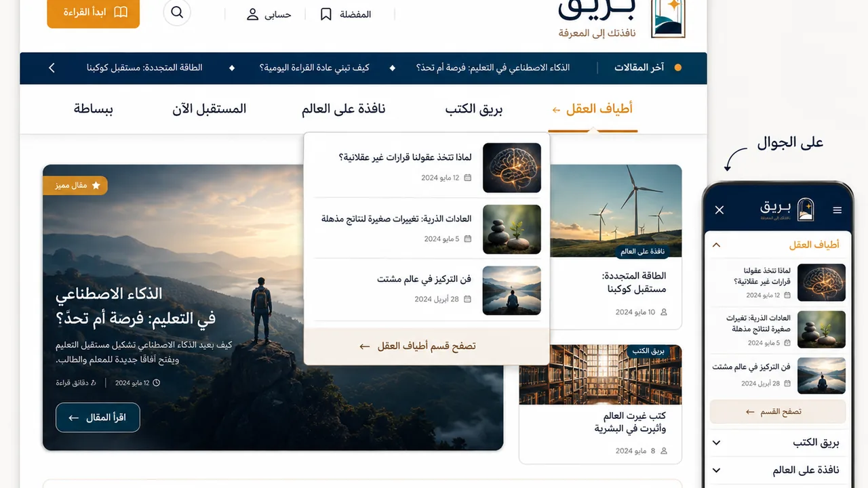This screenshot has height=488, width=868.
Task: Open ticker headline الذكاء الاصطناعي في التعليم
Action: click(x=493, y=68)
